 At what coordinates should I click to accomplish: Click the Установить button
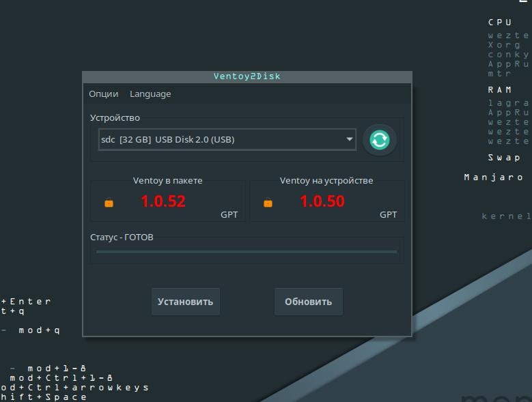(x=186, y=302)
